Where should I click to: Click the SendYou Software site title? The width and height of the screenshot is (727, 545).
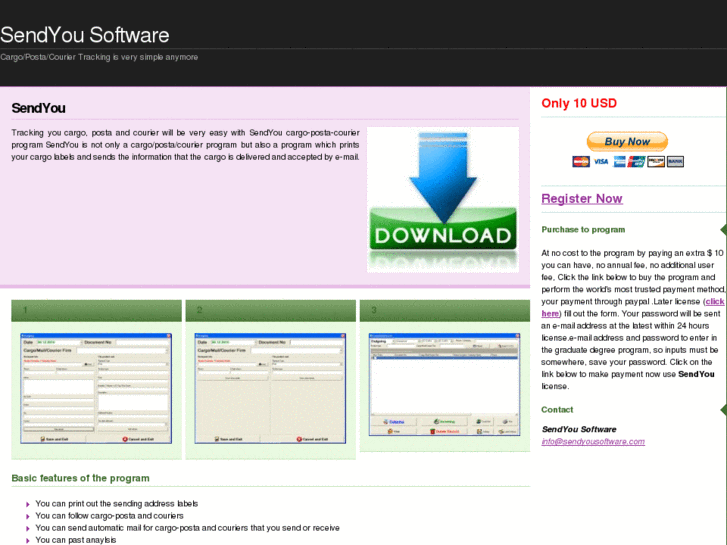[85, 35]
